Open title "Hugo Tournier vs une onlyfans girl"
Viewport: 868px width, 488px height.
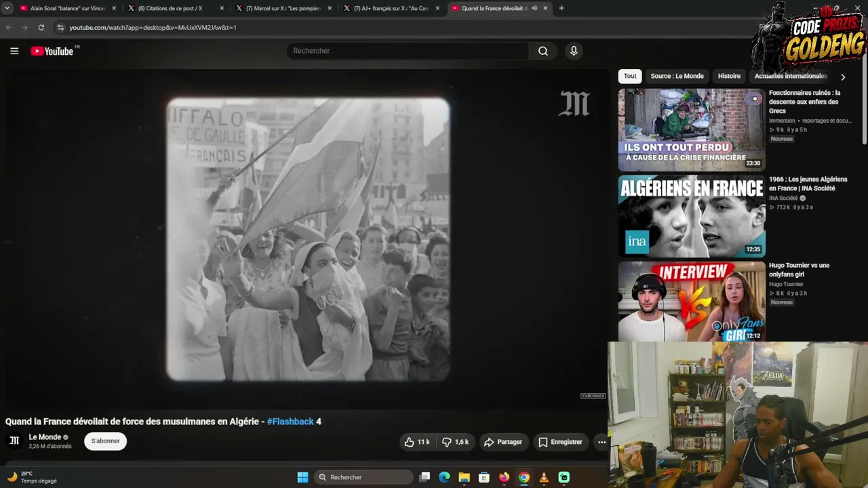799,270
